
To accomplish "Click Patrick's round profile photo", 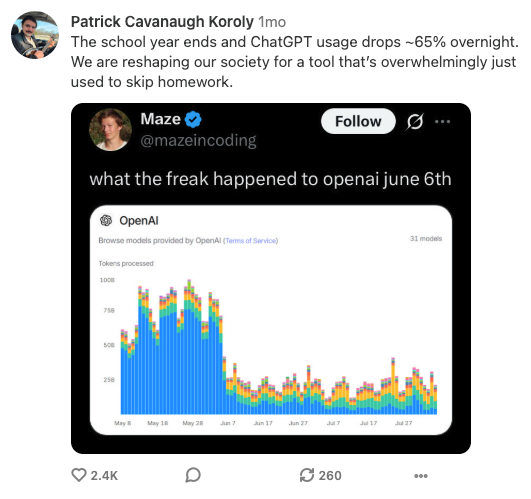I will pos(35,35).
